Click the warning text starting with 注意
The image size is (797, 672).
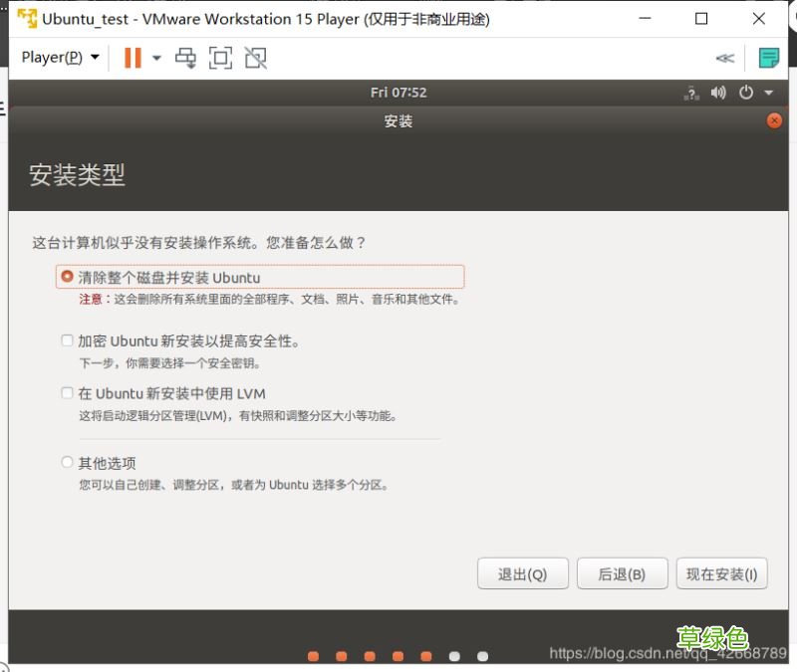click(269, 300)
